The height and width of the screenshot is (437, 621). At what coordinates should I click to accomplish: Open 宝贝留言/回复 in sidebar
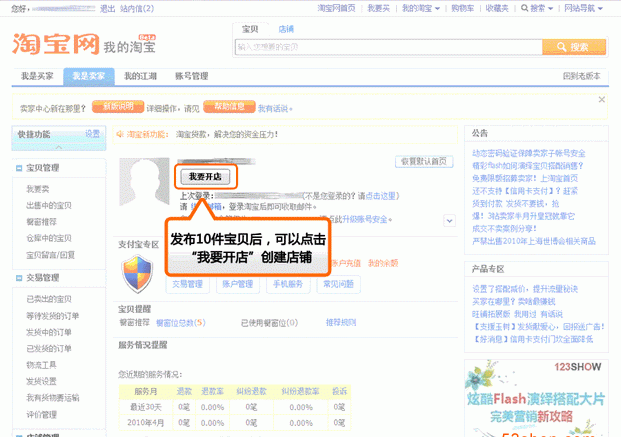coord(50,255)
